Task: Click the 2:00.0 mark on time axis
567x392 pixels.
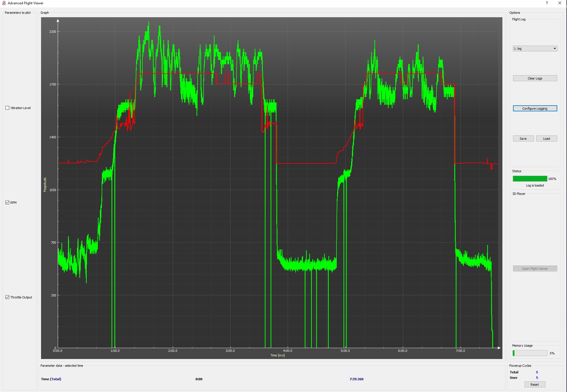Action: 173,351
